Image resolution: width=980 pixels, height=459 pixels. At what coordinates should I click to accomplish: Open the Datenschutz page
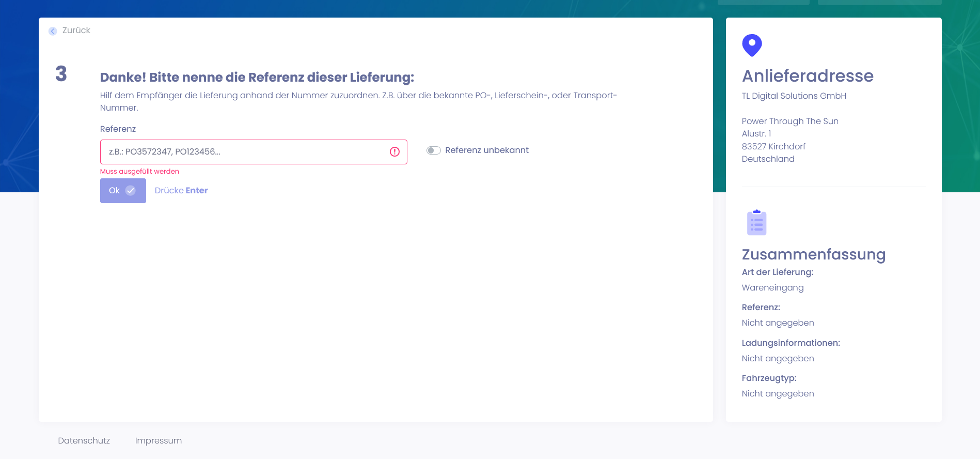(84, 440)
